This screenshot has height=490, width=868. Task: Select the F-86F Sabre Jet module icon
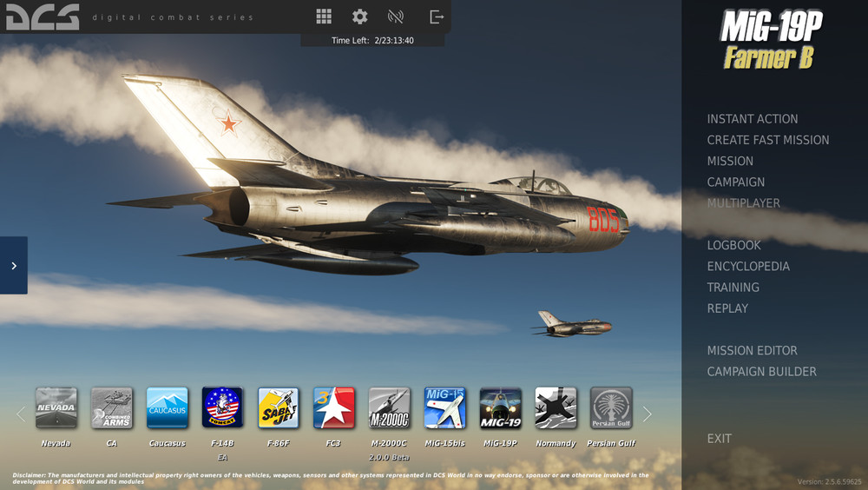(x=279, y=408)
